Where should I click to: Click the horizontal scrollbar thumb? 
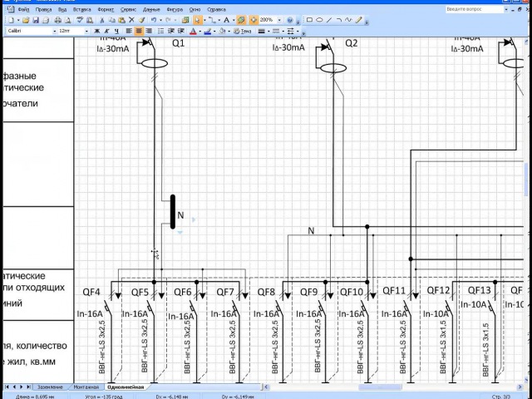pyautogui.click(x=380, y=387)
